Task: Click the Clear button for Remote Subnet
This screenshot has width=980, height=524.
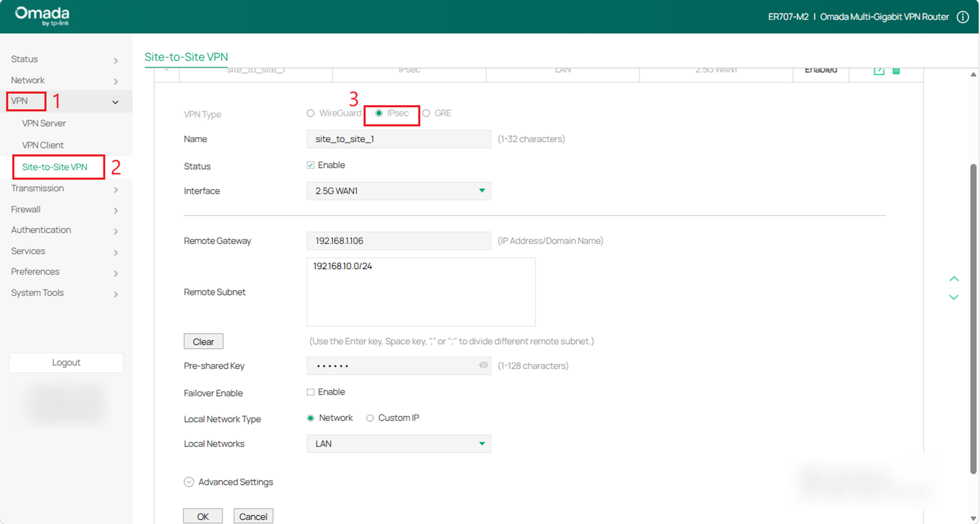Action: 203,341
